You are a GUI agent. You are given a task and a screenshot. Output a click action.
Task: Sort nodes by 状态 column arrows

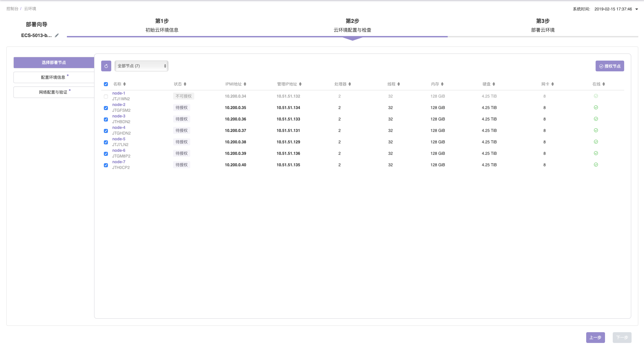click(x=185, y=84)
